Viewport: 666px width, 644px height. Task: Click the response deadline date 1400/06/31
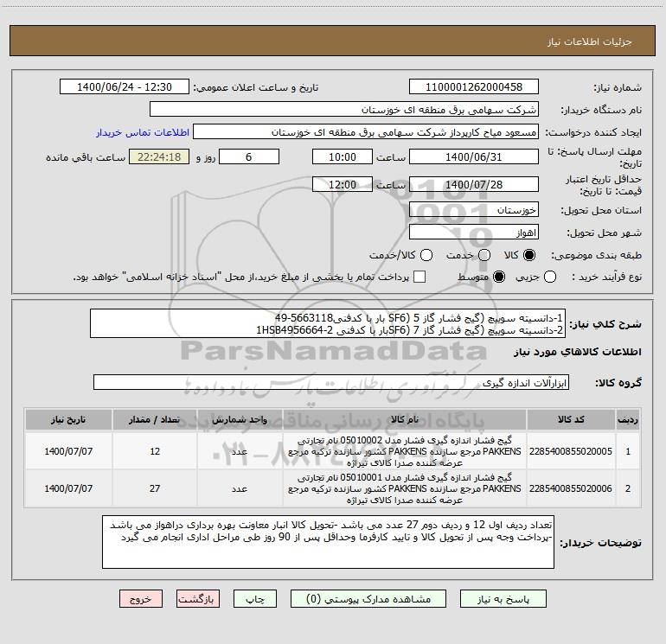[474, 156]
